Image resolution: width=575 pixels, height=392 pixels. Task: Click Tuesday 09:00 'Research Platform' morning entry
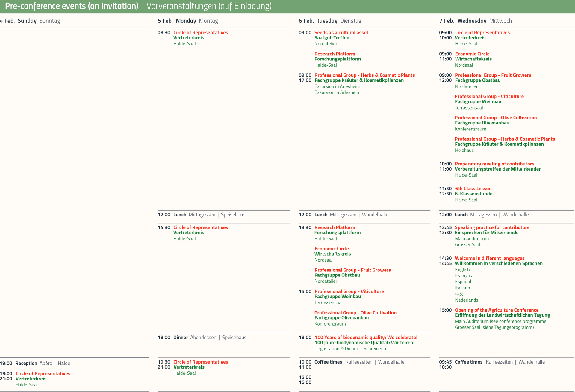335,54
